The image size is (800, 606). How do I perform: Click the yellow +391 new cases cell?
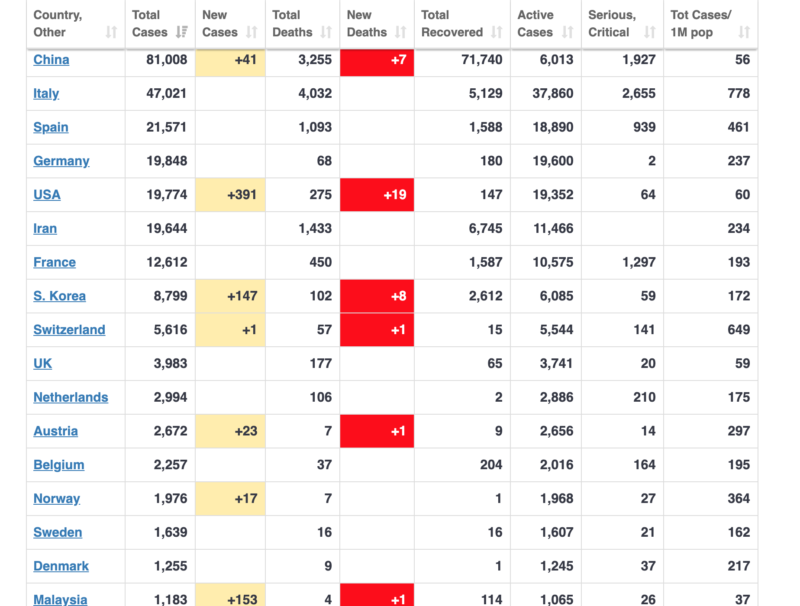pos(230,195)
